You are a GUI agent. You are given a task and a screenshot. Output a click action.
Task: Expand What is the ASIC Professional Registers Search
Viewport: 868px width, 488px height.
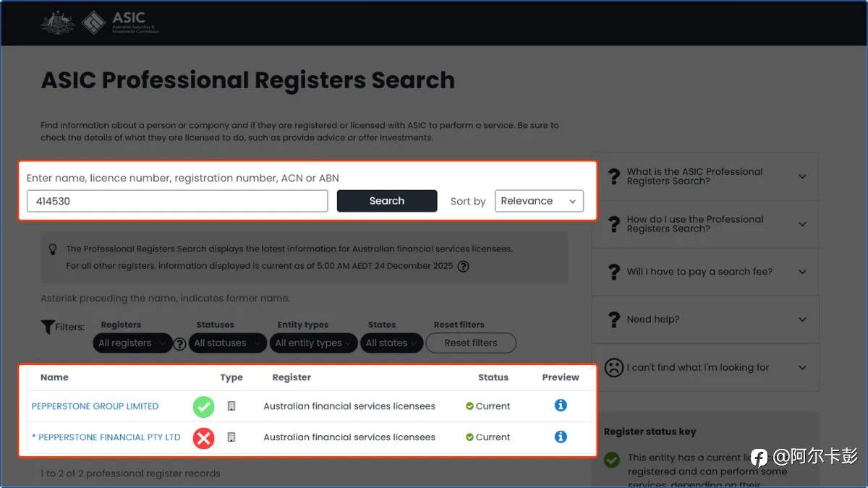pyautogui.click(x=706, y=176)
